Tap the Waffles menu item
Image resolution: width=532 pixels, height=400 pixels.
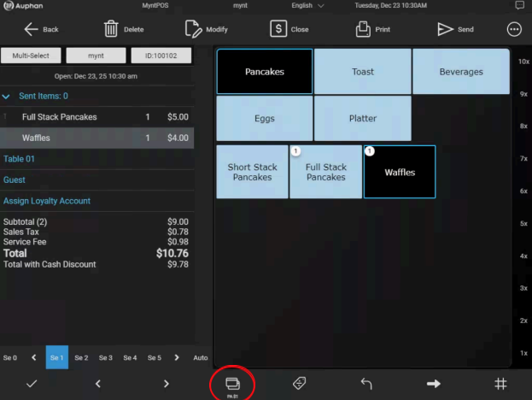coord(400,172)
